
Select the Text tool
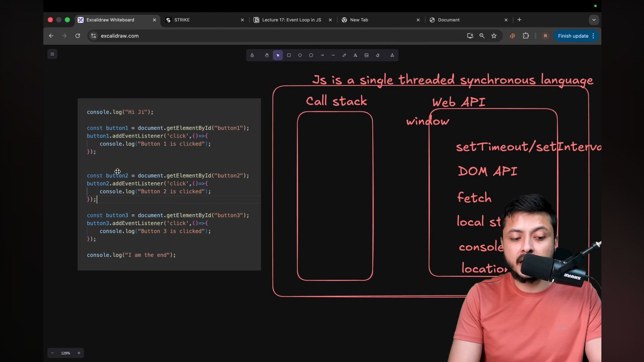pyautogui.click(x=355, y=55)
